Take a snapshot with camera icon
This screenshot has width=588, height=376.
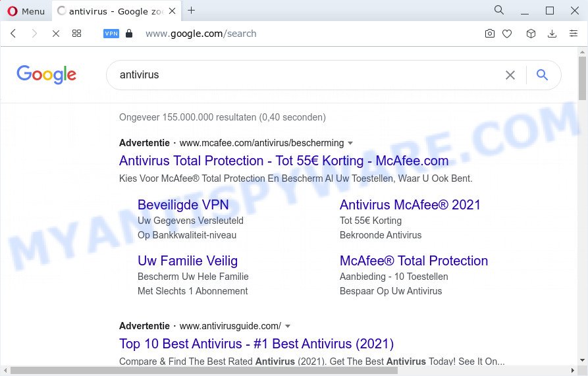click(489, 34)
